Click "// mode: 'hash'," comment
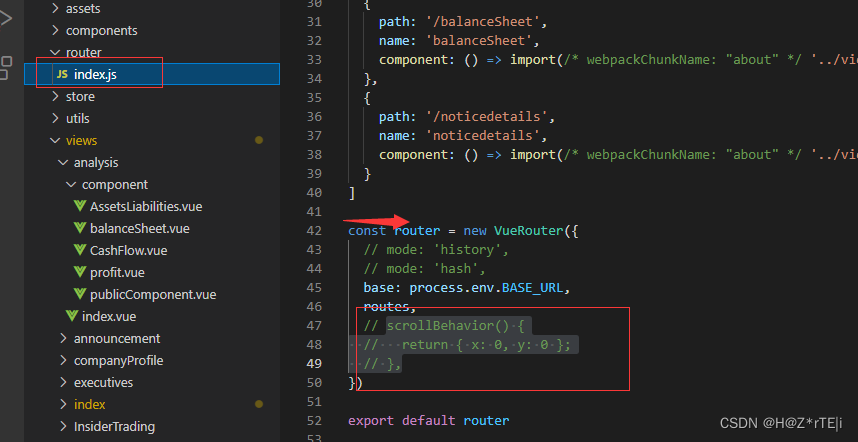Viewport: 858px width, 442px height. pyautogui.click(x=425, y=269)
